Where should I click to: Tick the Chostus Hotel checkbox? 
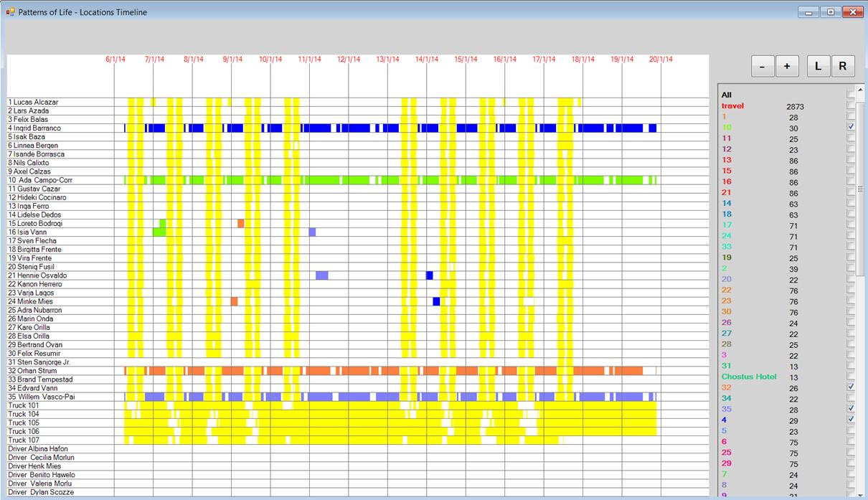tap(851, 377)
